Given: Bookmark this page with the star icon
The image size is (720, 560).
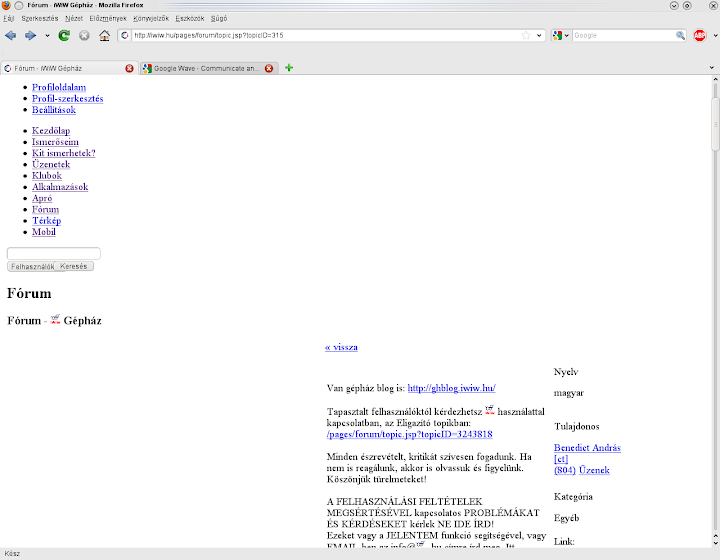Looking at the screenshot, I should pos(526,35).
